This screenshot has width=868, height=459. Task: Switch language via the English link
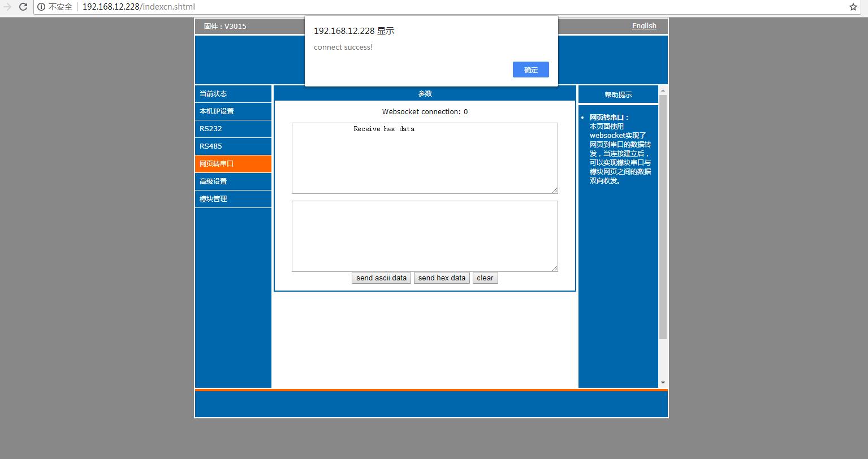[x=644, y=26]
